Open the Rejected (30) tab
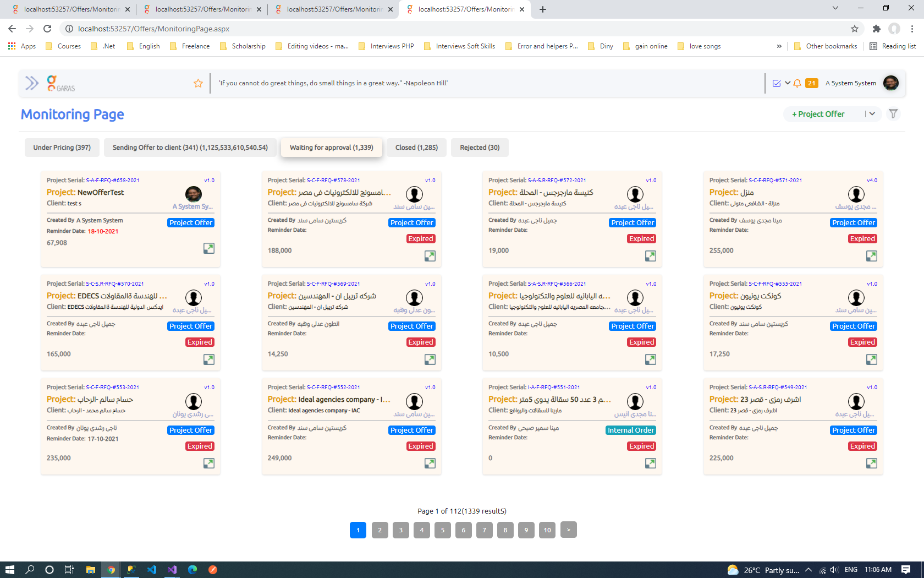 click(480, 148)
